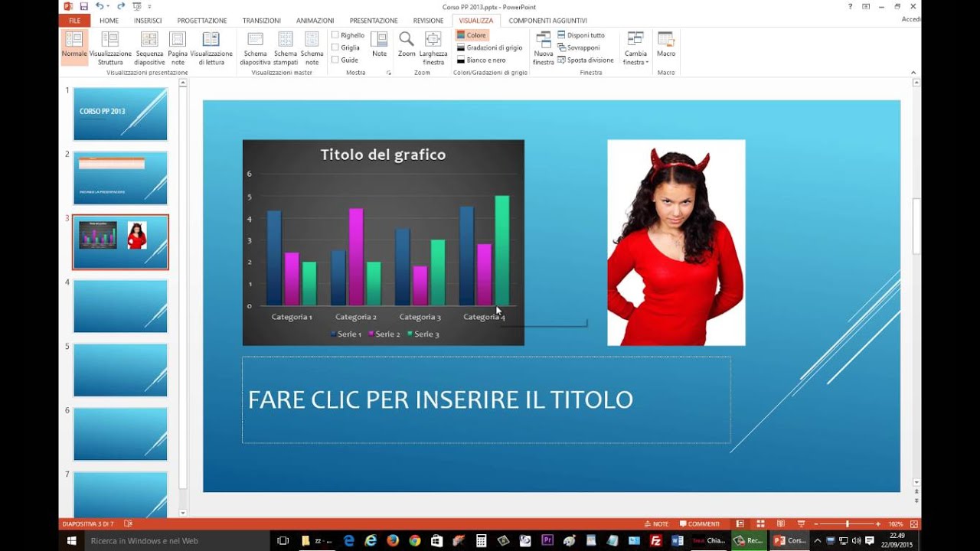Select slide 4 thumbnail
The image size is (980, 551).
pos(120,306)
